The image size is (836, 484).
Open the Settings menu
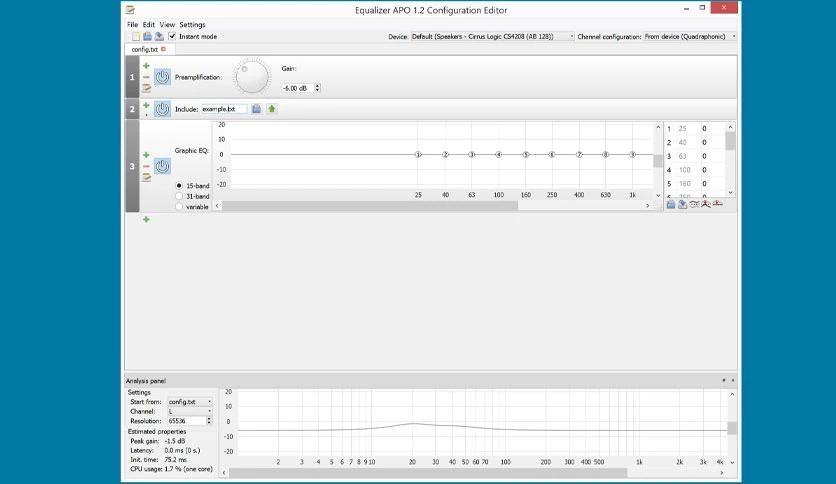[x=192, y=25]
